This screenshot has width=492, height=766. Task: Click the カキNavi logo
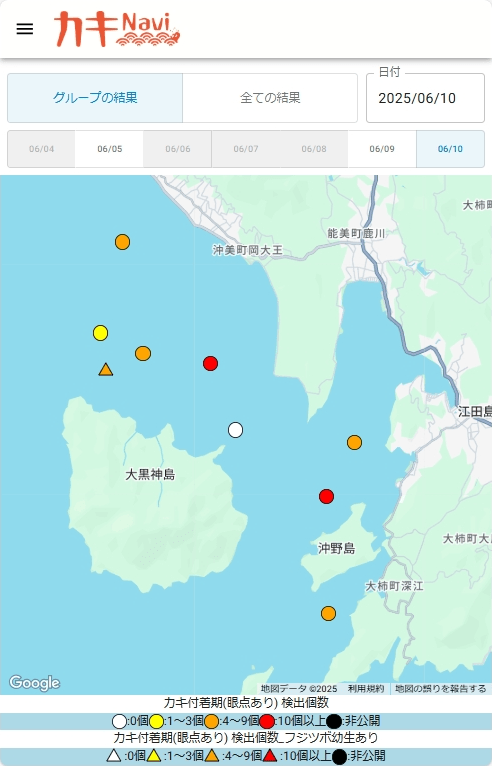[117, 29]
